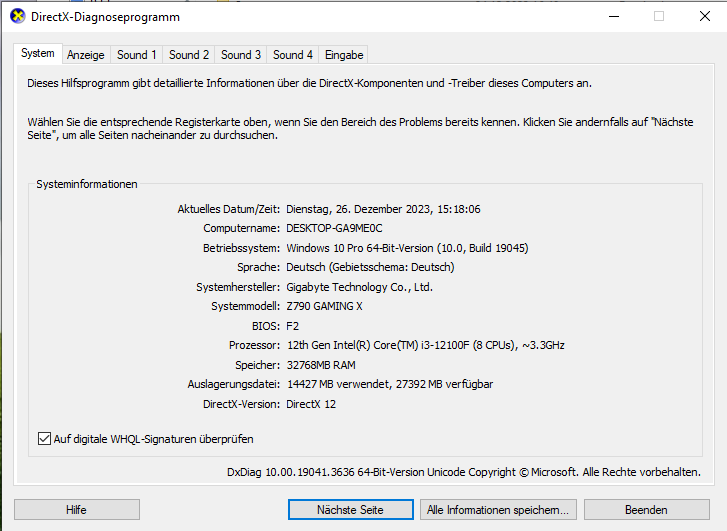The height and width of the screenshot is (531, 727).
Task: Click the Hilfe button
Action: pos(77,510)
